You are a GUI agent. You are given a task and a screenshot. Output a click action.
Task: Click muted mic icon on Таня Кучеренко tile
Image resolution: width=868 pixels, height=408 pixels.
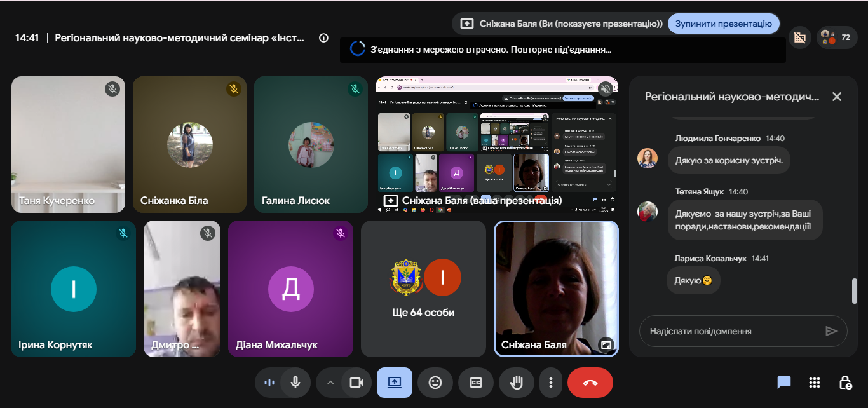pos(112,89)
